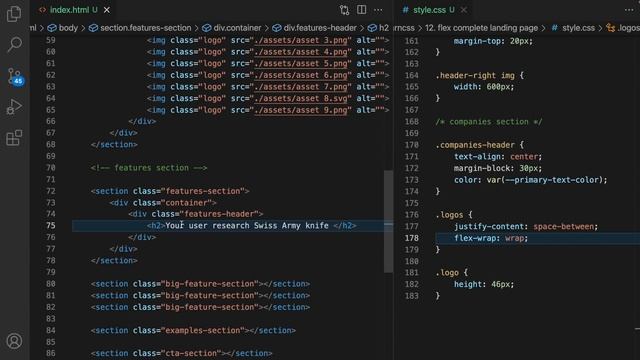Click the "features-section" class value on line 72
The image size is (640, 360).
[203, 191]
